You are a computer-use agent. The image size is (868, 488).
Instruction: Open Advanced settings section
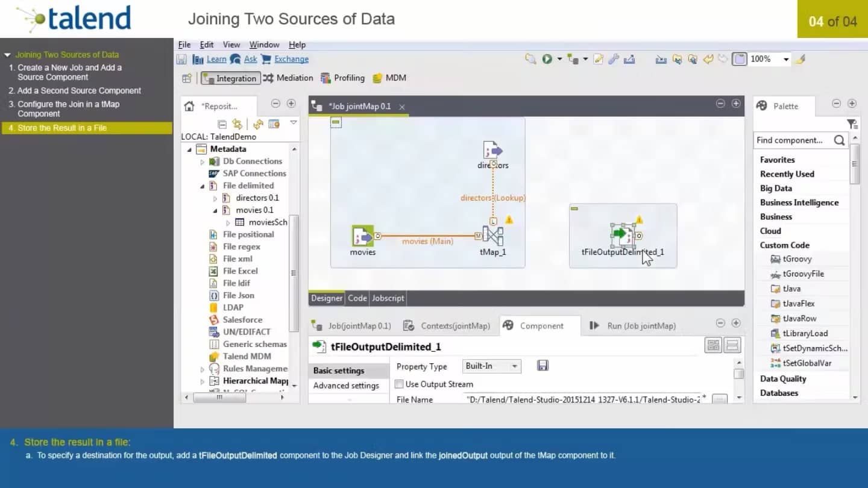[346, 386]
